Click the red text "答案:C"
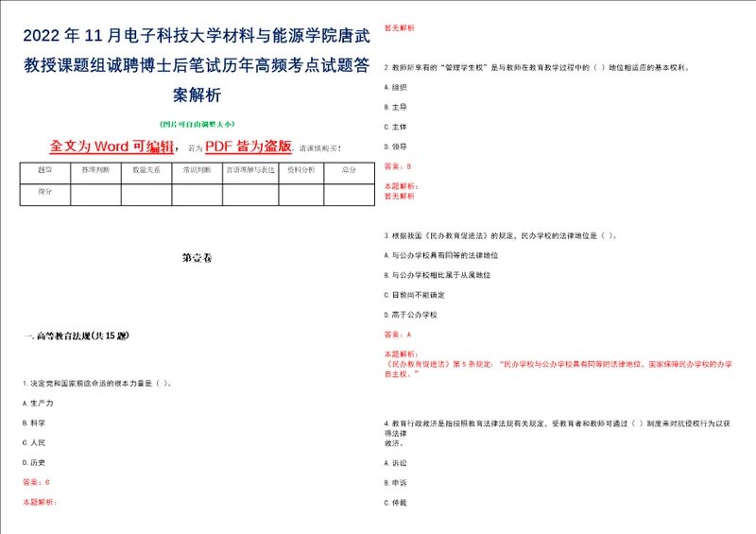This screenshot has width=756, height=534. coord(36,482)
